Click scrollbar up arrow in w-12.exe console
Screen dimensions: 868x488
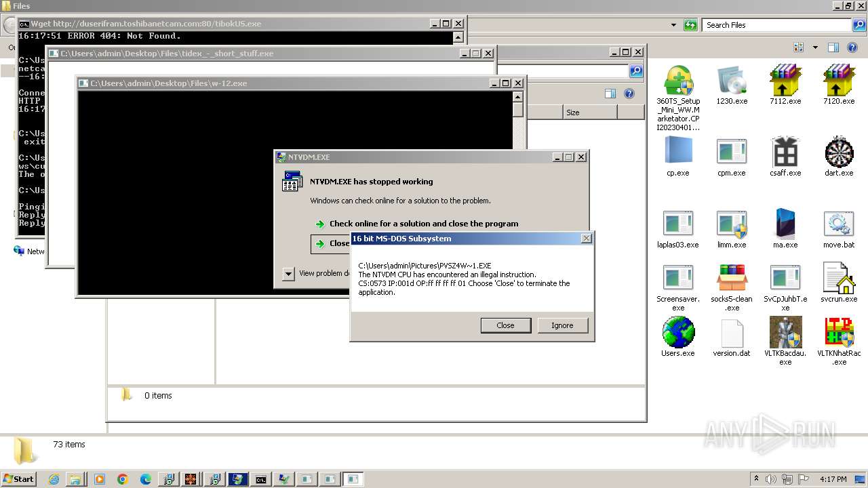[518, 97]
